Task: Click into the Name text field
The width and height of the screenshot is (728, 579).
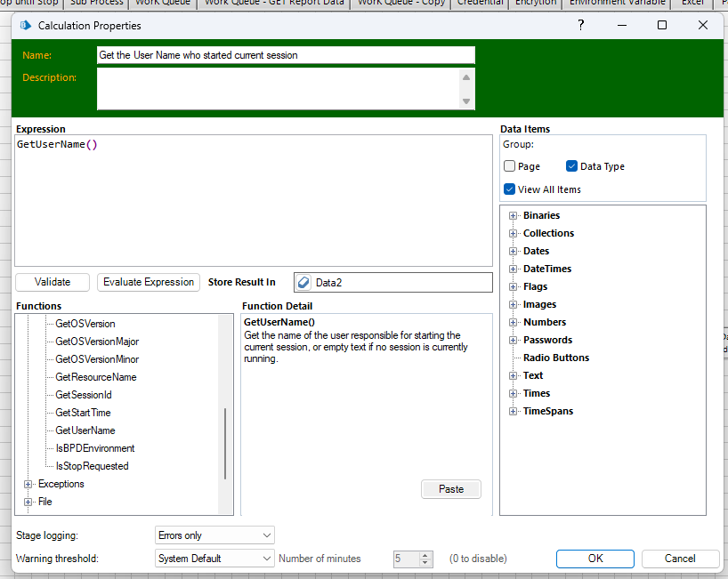Action: pyautogui.click(x=285, y=55)
